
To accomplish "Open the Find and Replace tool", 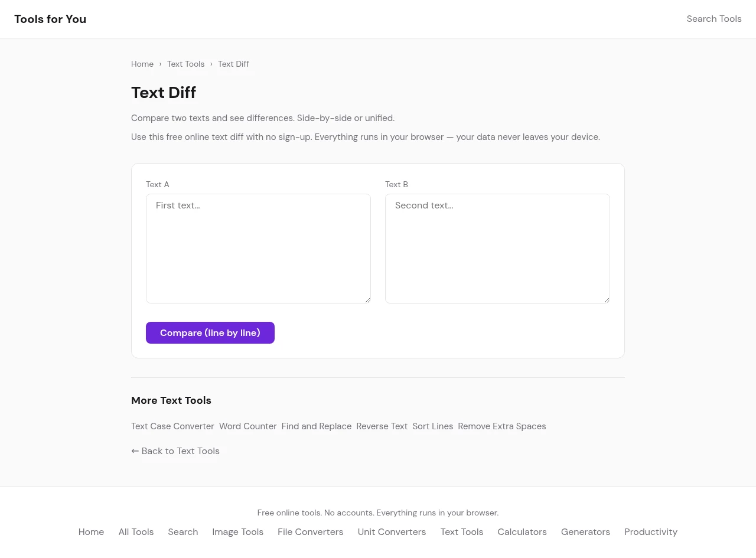I will tap(316, 426).
